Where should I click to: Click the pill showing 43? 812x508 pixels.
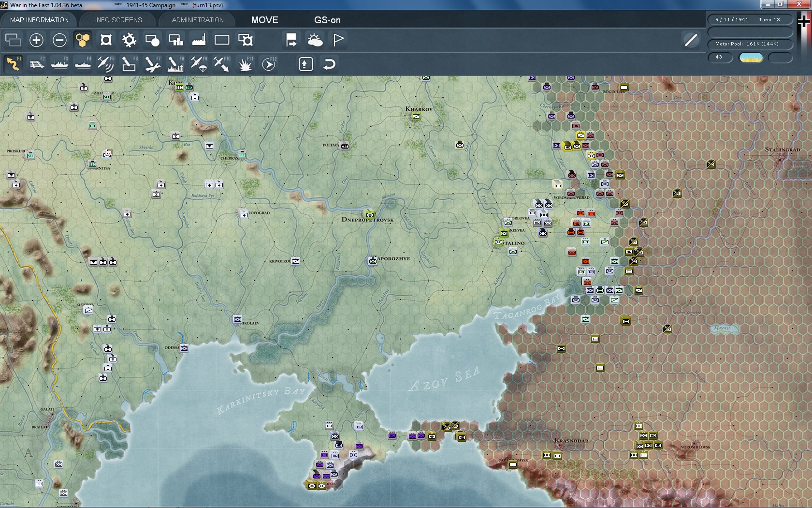(x=720, y=57)
